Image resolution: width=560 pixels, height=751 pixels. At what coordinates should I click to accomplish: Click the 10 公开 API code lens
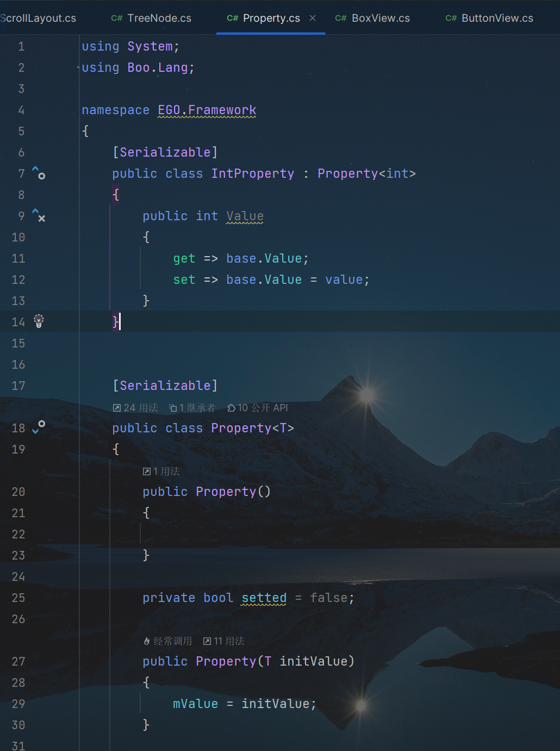(x=258, y=408)
